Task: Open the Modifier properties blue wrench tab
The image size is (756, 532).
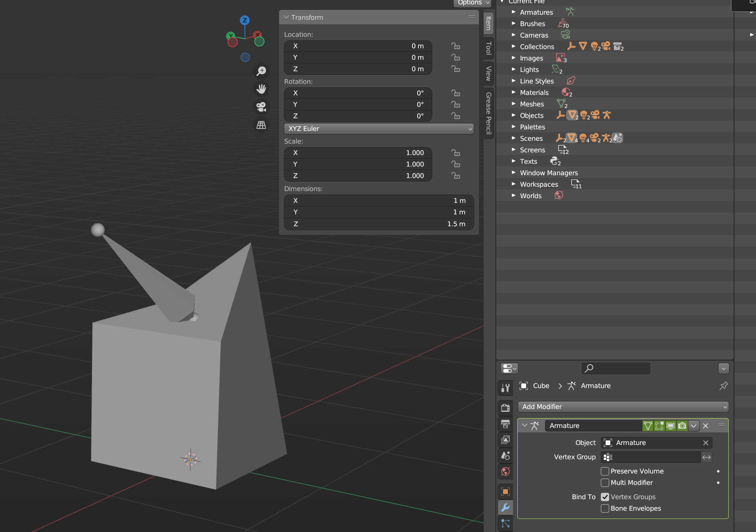Action: [x=505, y=507]
